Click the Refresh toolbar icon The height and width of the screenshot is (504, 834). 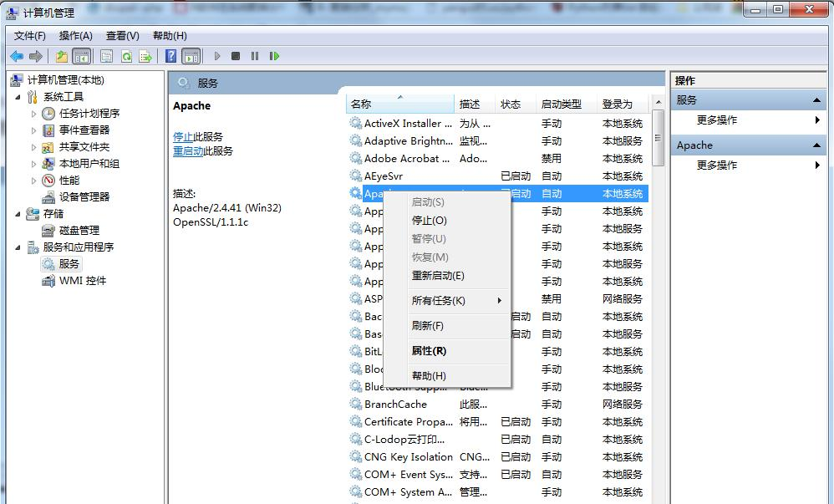(x=127, y=56)
